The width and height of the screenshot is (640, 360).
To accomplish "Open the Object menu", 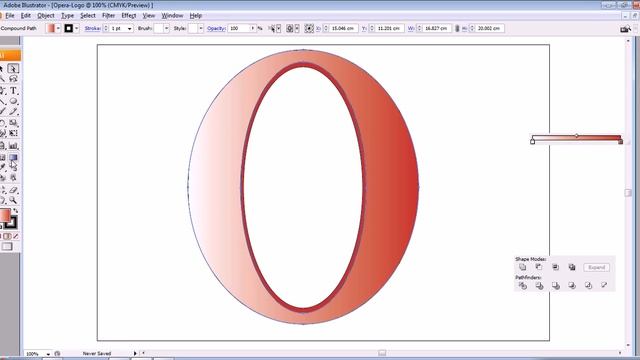I will coord(46,16).
